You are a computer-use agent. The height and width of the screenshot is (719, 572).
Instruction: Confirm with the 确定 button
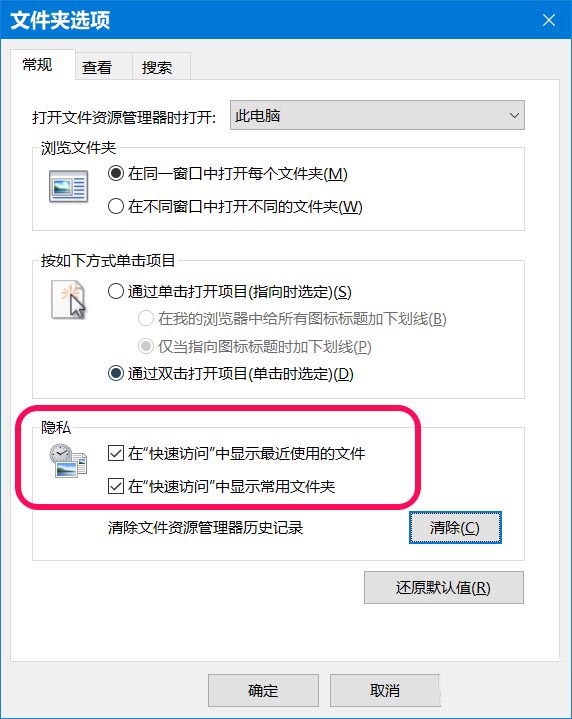[x=263, y=690]
